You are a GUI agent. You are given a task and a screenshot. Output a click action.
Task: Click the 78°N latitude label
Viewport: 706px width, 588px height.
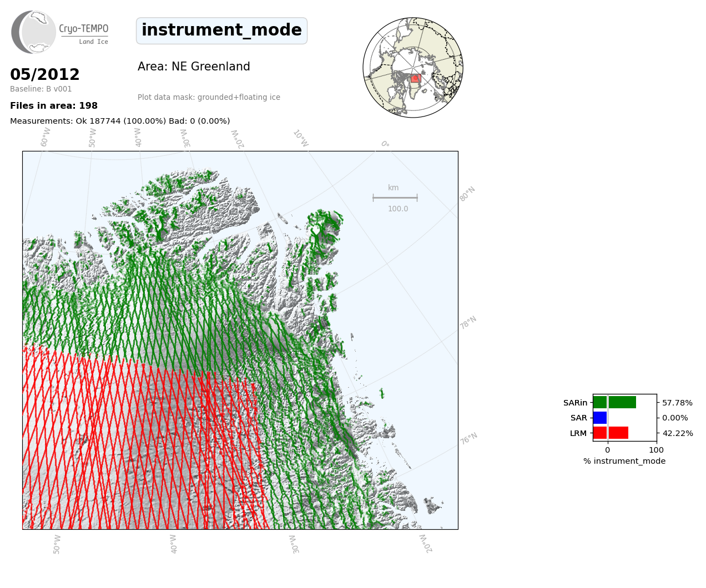[468, 323]
